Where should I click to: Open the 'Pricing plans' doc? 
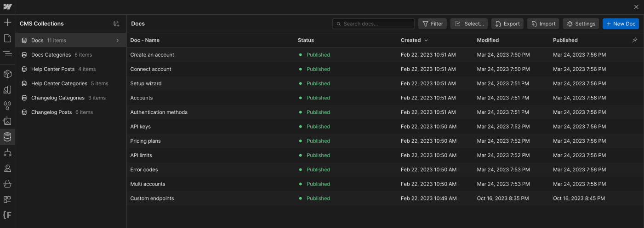(x=145, y=141)
